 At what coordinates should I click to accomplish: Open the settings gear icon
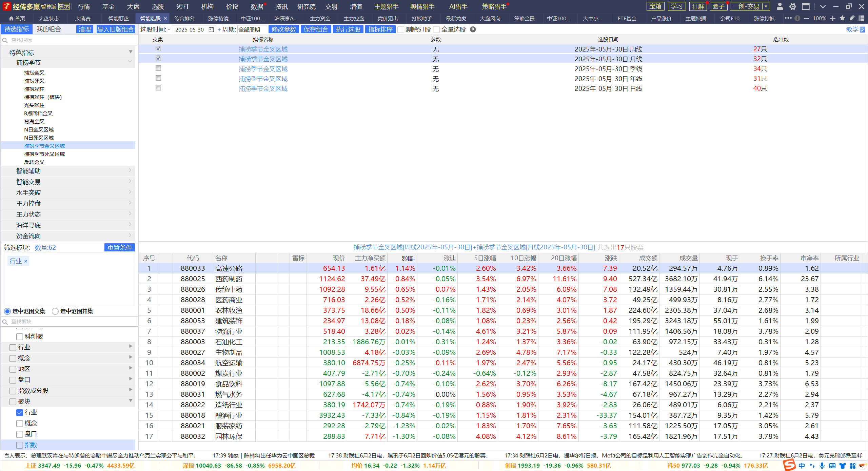point(793,6)
